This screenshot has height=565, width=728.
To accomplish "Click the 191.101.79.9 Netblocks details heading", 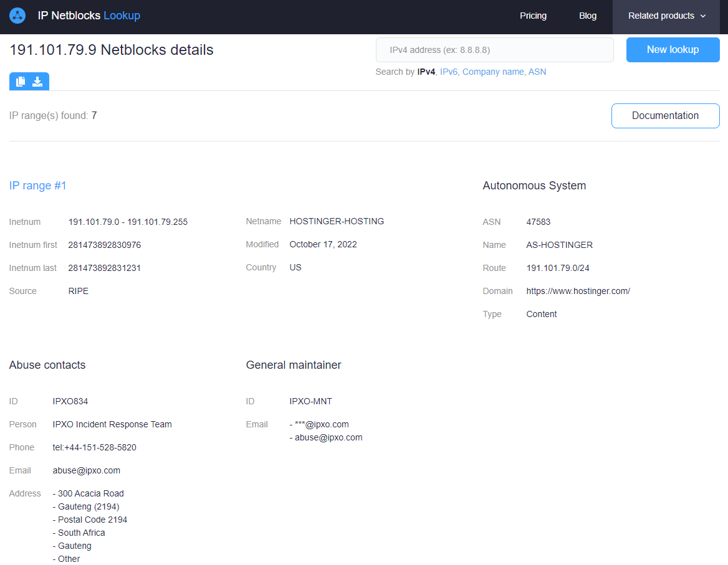I will point(112,50).
